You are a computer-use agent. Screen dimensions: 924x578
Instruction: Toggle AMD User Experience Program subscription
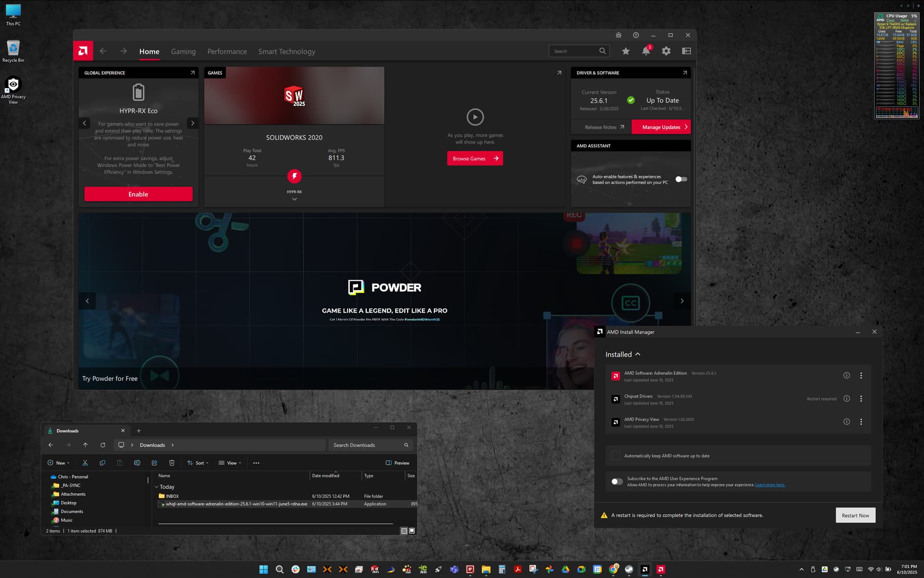point(617,482)
